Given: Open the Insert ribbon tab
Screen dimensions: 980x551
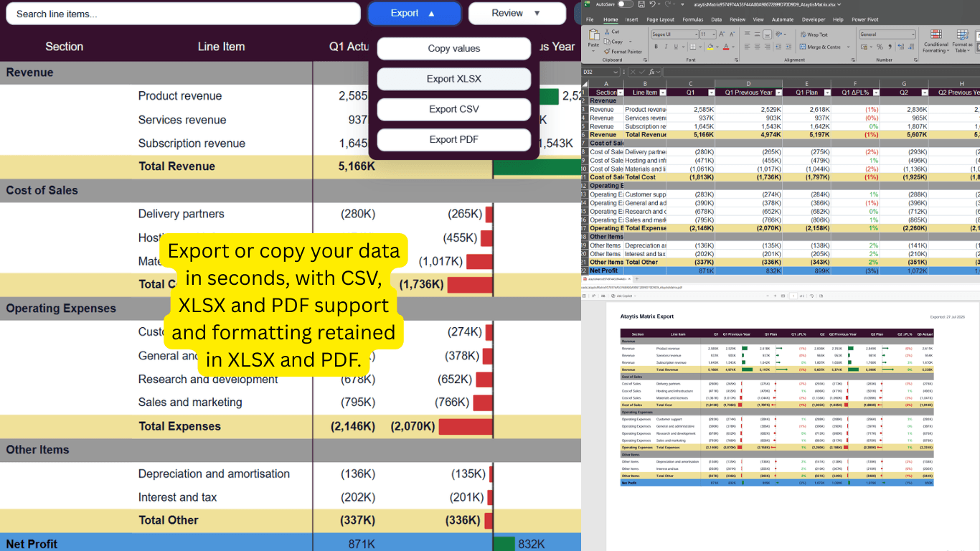Looking at the screenshot, I should (x=631, y=19).
